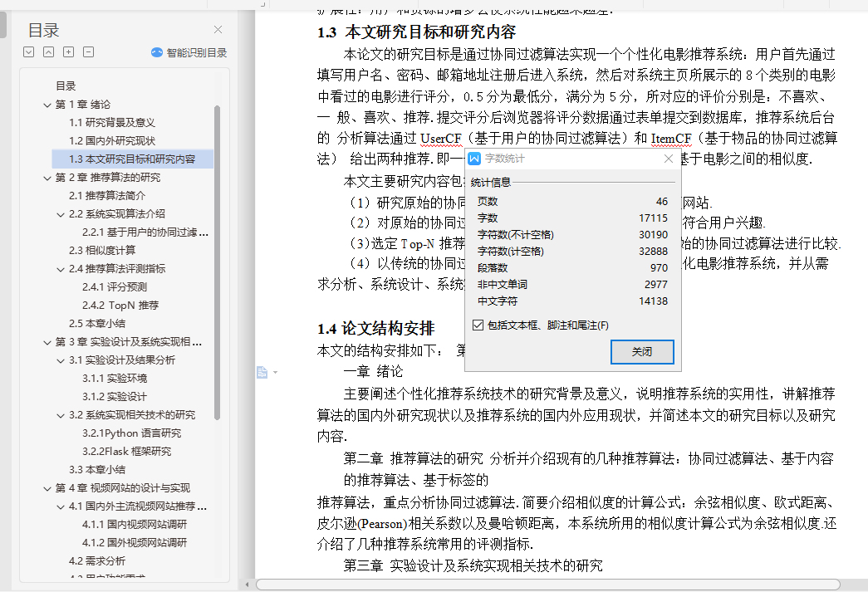The width and height of the screenshot is (868, 592).
Task: Go to 1.2 国内外研究现状 heading
Action: 112,140
